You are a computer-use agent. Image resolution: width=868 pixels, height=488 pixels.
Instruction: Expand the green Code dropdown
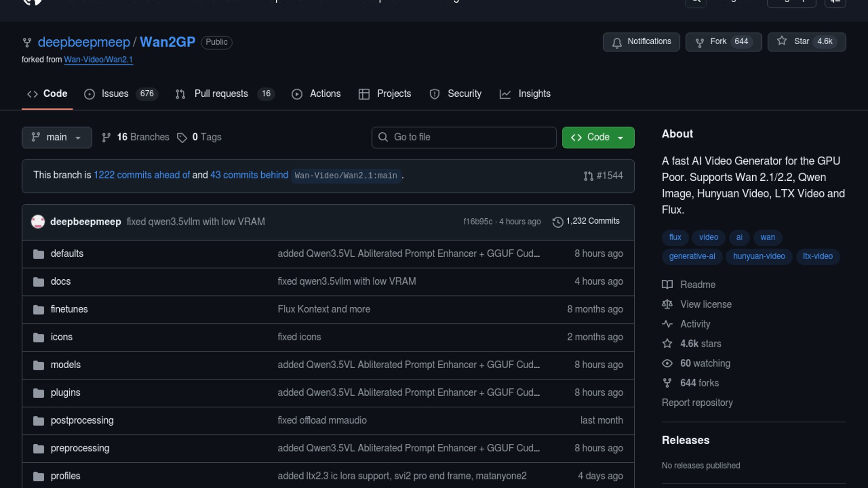coord(598,137)
